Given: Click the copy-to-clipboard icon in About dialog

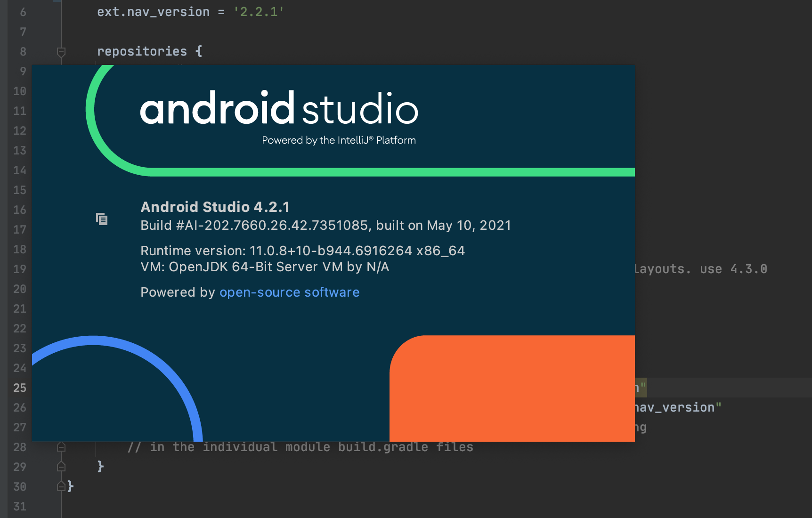Looking at the screenshot, I should coord(102,219).
